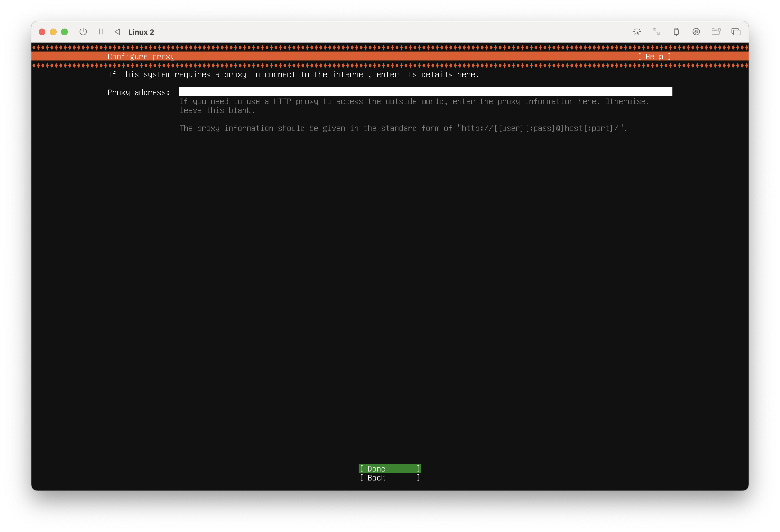Pause the virtual machine
Screen dimensions: 780x532
coord(101,32)
